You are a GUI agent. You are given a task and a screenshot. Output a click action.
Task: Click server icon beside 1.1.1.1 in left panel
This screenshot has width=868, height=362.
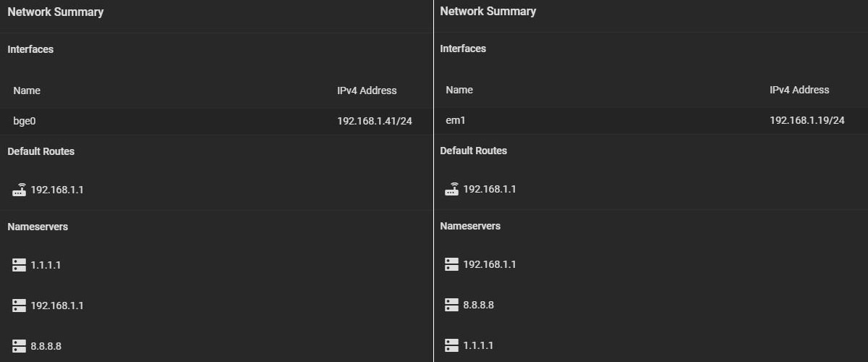[x=20, y=265]
